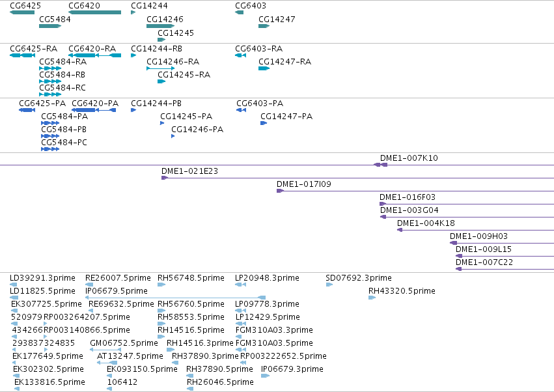This screenshot has height=392, width=554.
Task: Select the RE26007.5prime EST
Action: (89, 285)
